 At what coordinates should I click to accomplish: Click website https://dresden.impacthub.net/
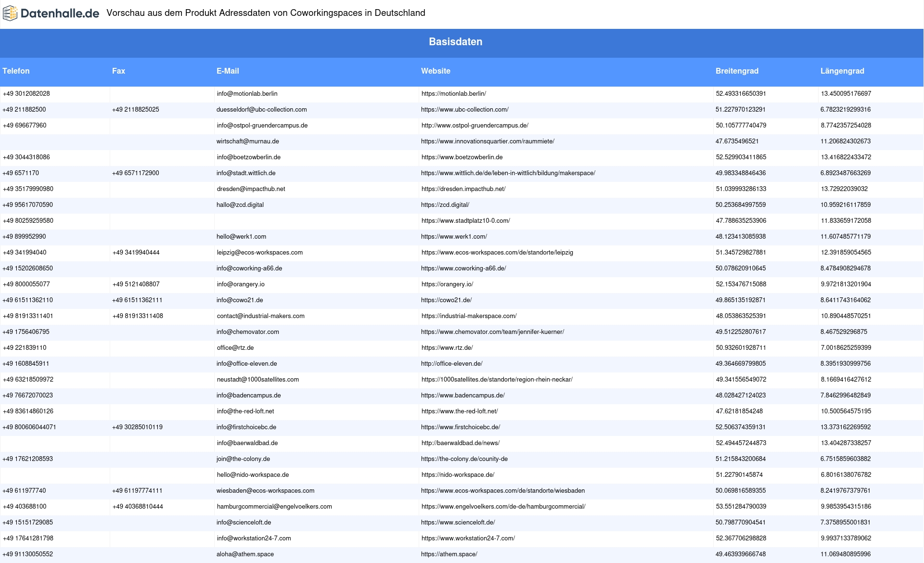tap(463, 189)
